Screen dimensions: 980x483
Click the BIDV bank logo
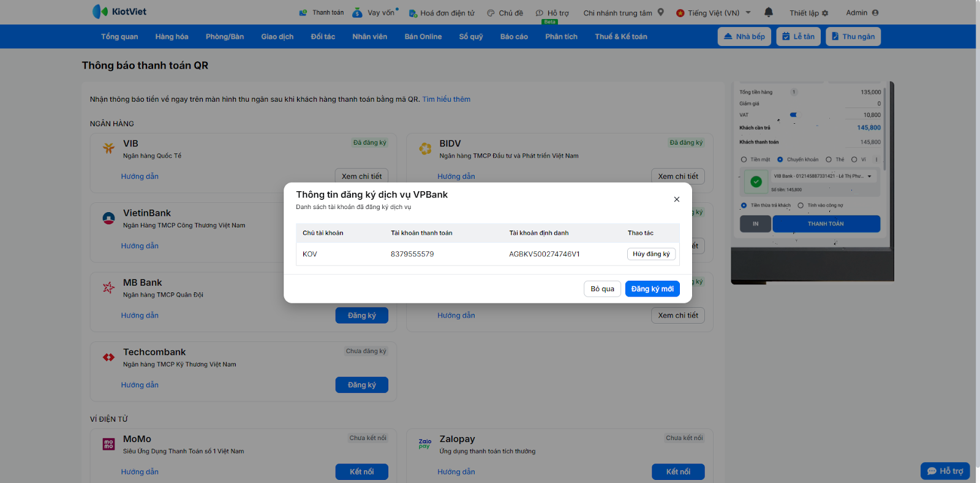(x=425, y=148)
